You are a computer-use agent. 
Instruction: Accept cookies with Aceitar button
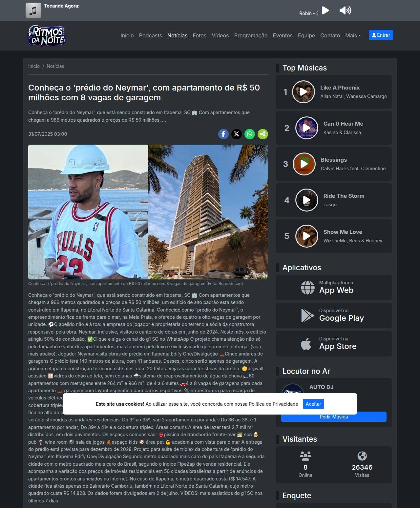click(x=313, y=404)
